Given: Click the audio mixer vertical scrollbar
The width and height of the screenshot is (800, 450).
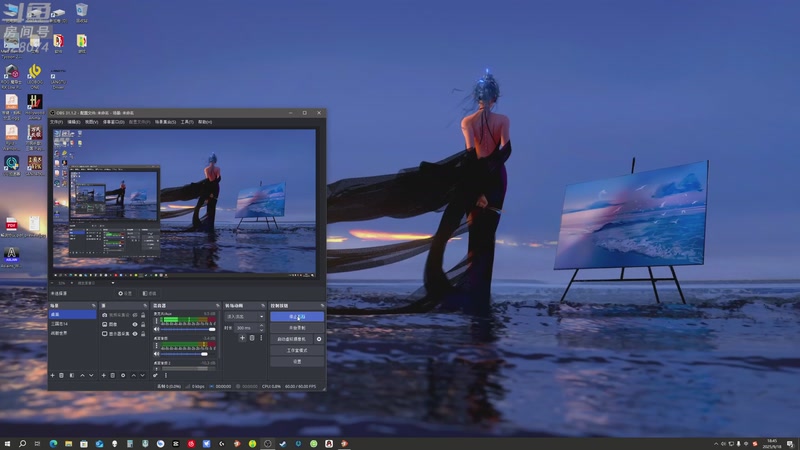Looking at the screenshot, I should pos(219,334).
